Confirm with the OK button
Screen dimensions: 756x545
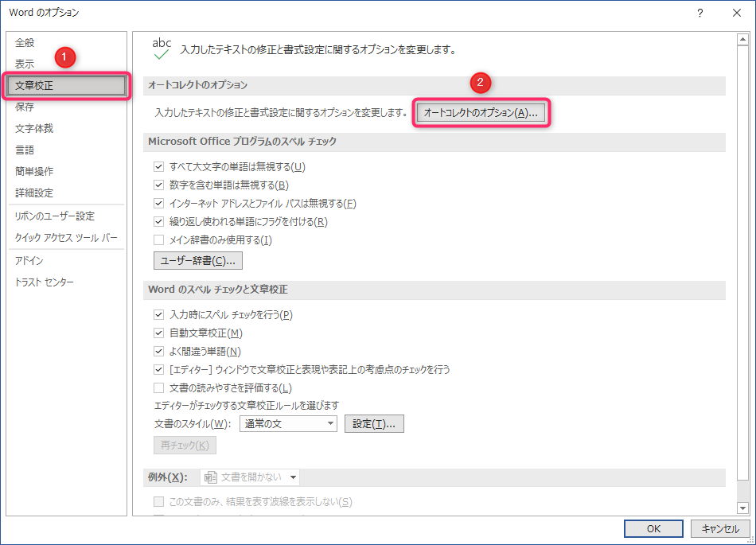tap(653, 528)
